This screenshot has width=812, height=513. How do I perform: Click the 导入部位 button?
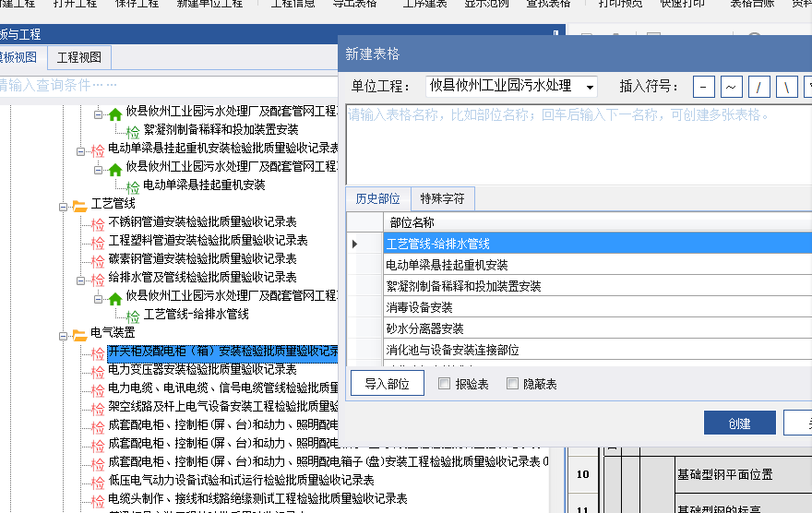387,384
